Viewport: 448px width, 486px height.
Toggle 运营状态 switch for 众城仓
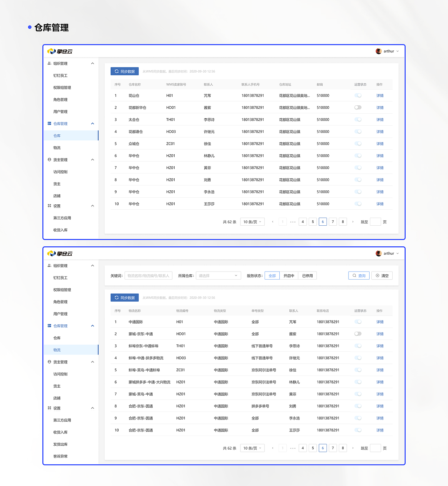358,143
